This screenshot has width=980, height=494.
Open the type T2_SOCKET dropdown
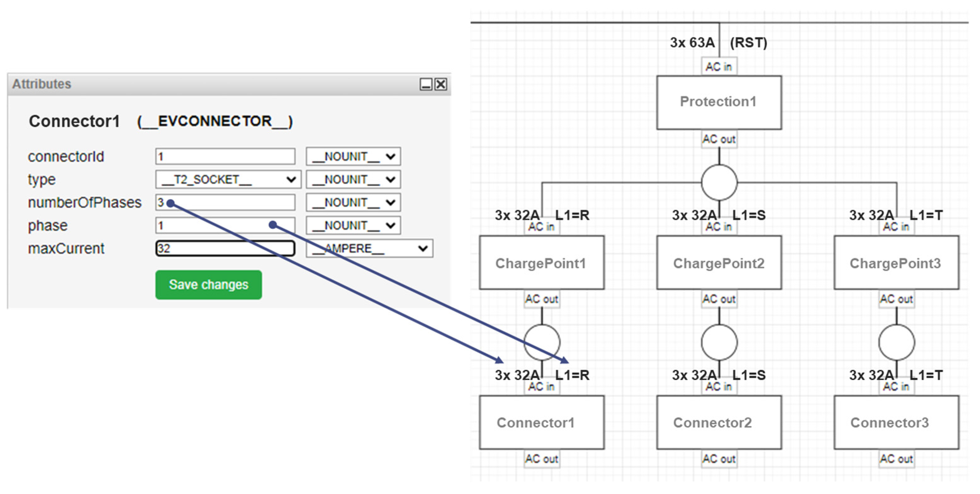coord(228,180)
